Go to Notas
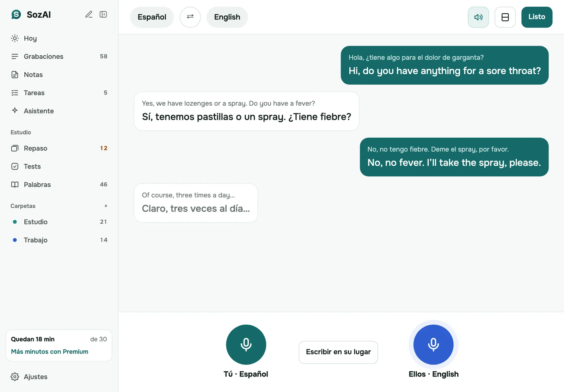The width and height of the screenshot is (564, 392). [59, 74]
